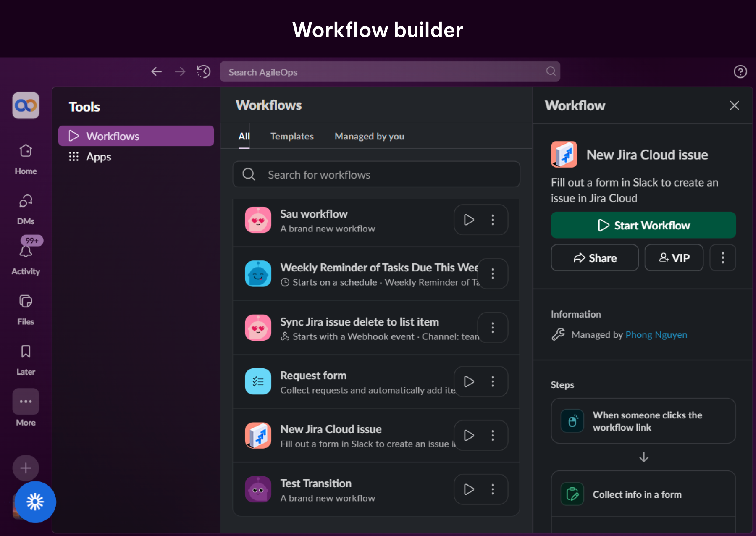Open more options for Request form
Screen dimensions: 756x536
(493, 381)
